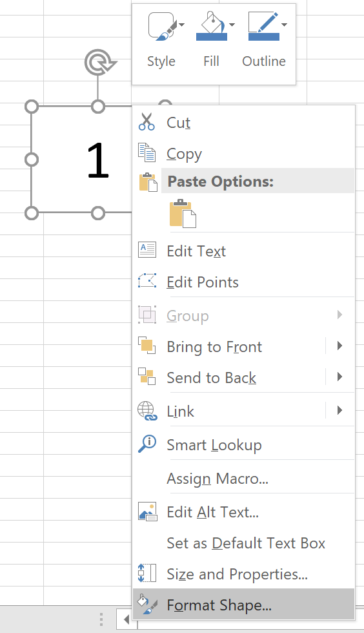Click the shape rotation handle
Image resolution: width=364 pixels, height=633 pixels.
point(99,62)
